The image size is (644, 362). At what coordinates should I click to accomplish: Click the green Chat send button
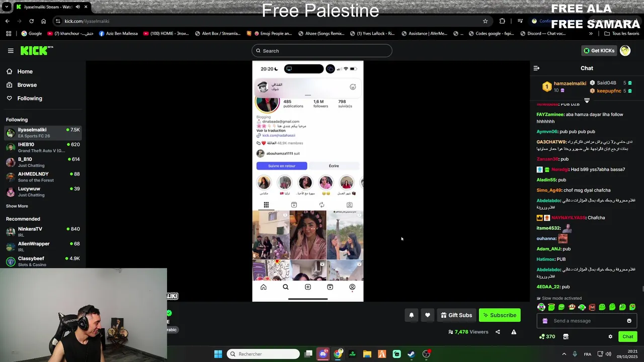click(x=627, y=336)
